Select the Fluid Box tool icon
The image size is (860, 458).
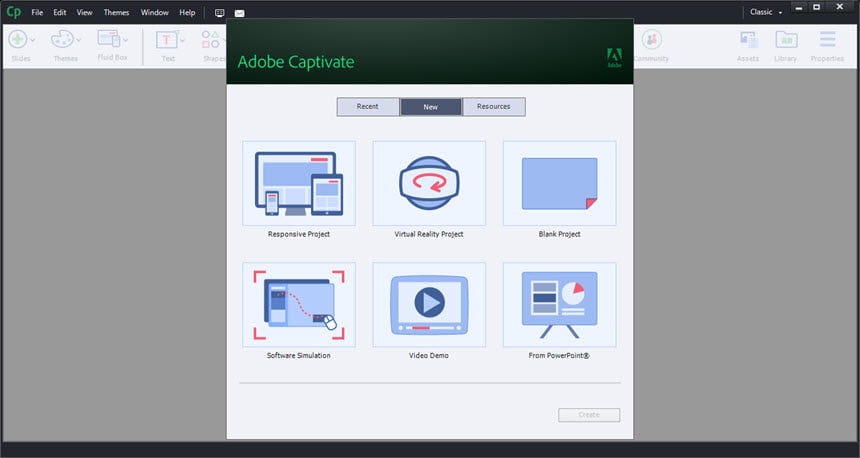(x=109, y=38)
